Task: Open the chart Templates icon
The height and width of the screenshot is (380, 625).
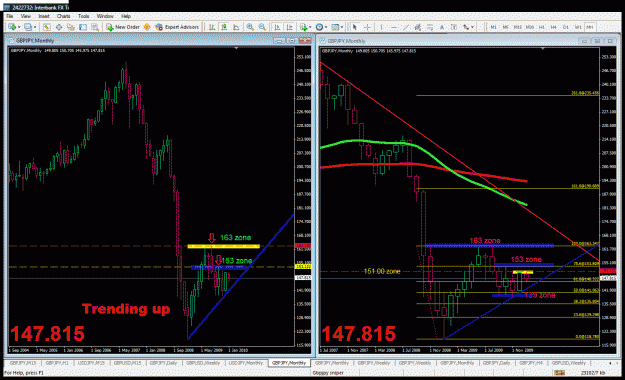Action: point(335,27)
